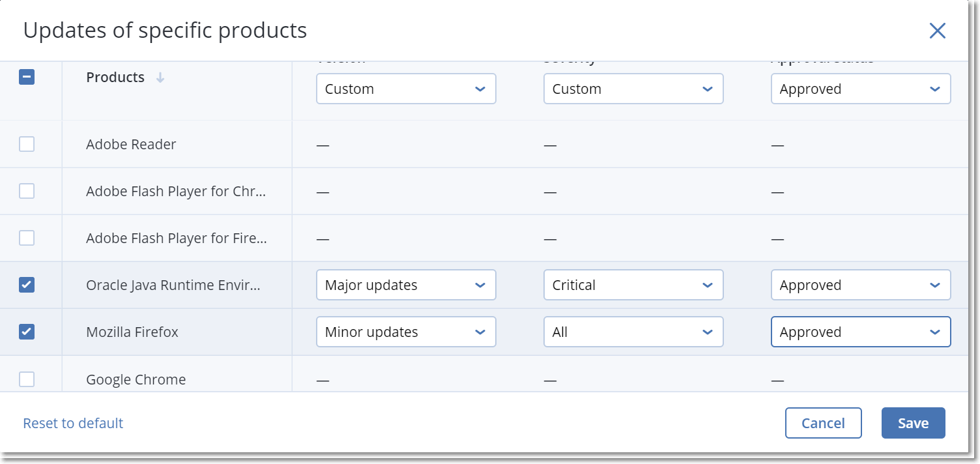Click the chevron on Major updates selector
This screenshot has width=980, height=464.
[x=480, y=285]
